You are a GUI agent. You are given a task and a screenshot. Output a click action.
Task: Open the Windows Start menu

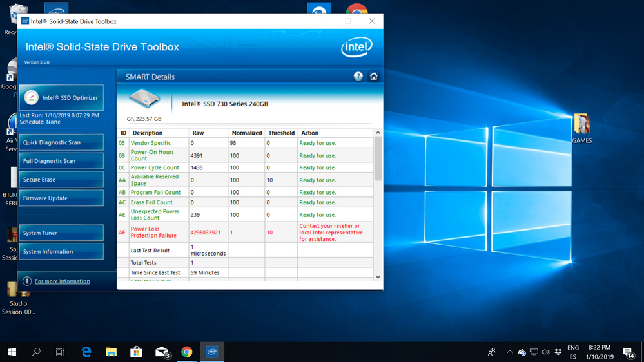pyautogui.click(x=12, y=352)
